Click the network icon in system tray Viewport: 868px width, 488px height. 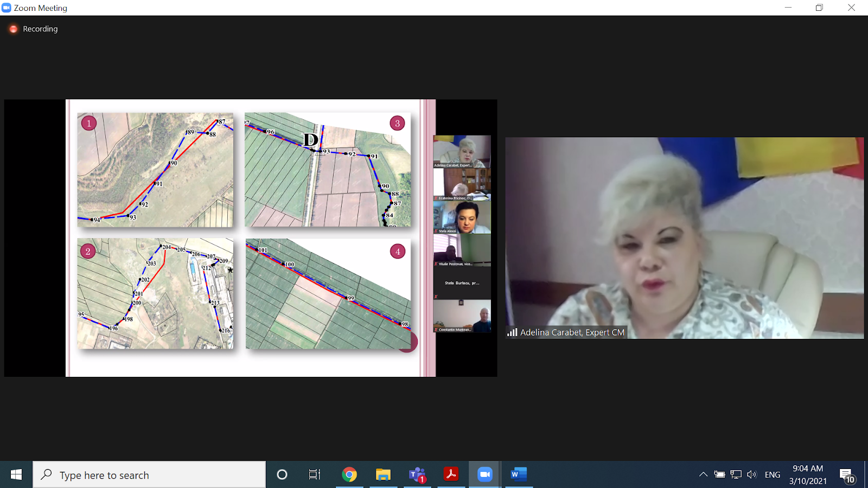[736, 475]
